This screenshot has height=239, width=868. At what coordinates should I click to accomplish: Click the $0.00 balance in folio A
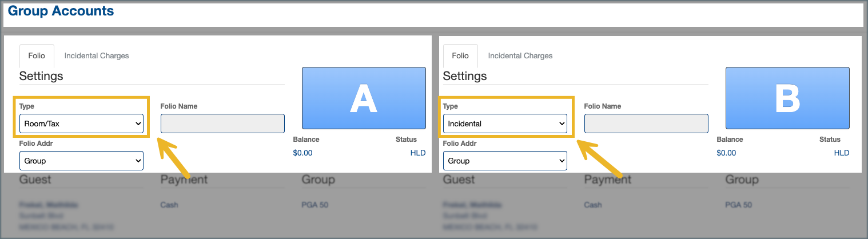[302, 153]
